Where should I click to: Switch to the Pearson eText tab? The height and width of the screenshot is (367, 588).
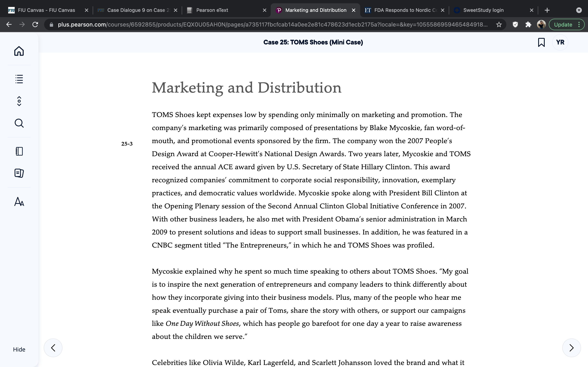tap(226, 10)
